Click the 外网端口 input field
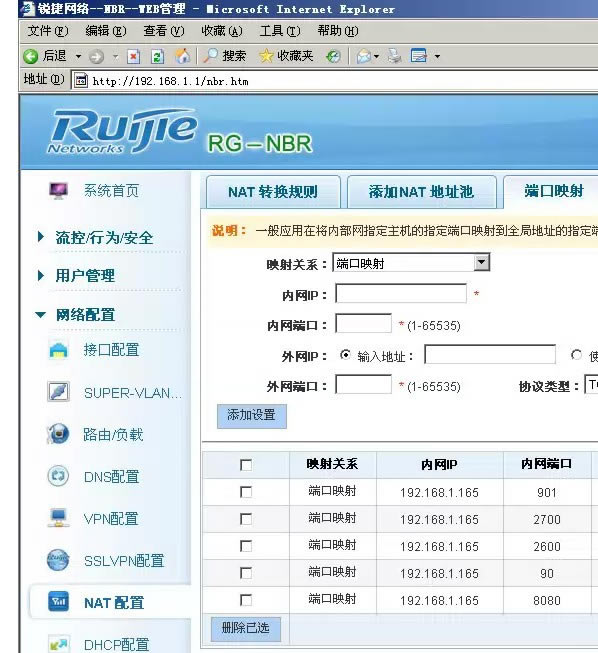Image resolution: width=598 pixels, height=653 pixels. pyautogui.click(x=363, y=384)
